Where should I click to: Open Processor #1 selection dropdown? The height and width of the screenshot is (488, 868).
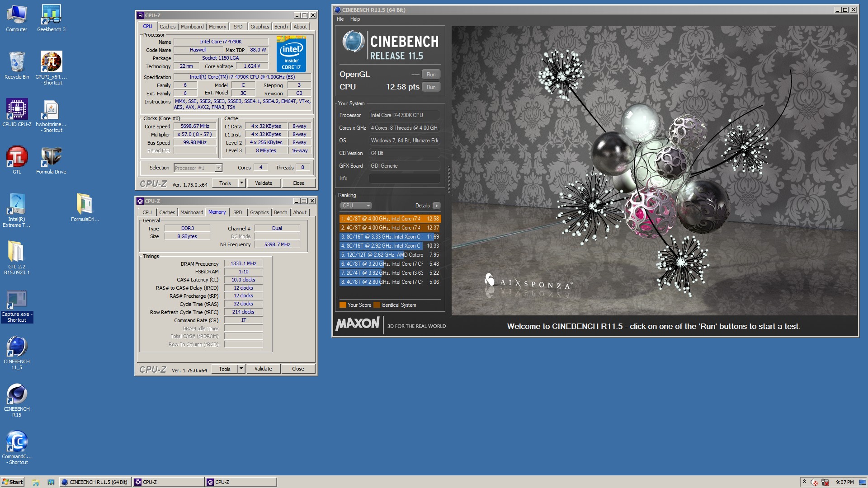click(x=198, y=168)
